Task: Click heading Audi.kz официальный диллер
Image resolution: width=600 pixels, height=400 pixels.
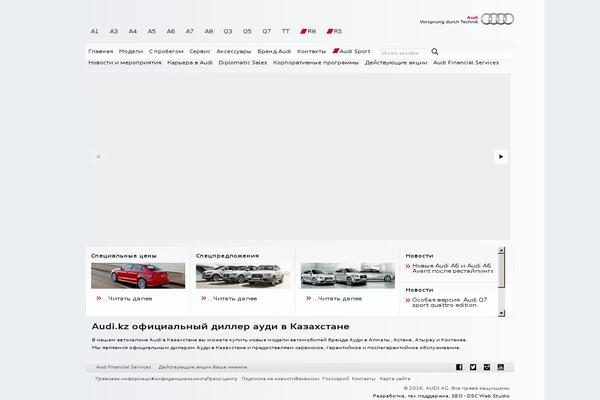Action: pyautogui.click(x=220, y=327)
